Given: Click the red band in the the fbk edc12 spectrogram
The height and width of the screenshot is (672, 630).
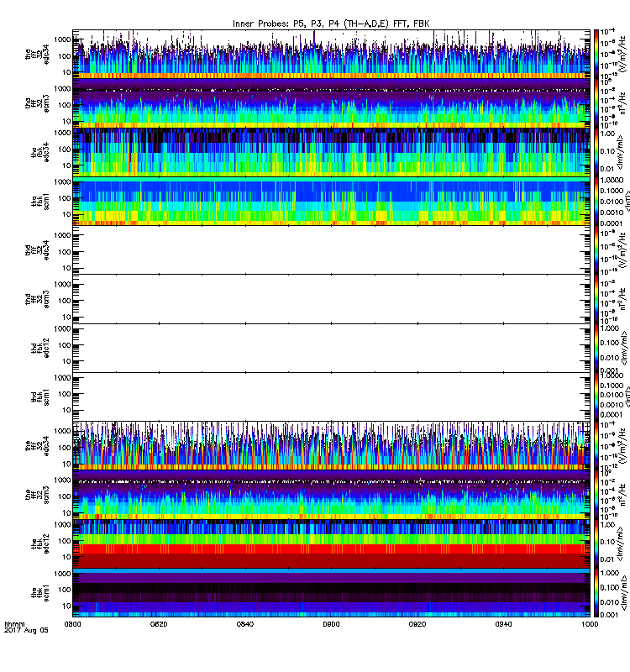Looking at the screenshot, I should pyautogui.click(x=331, y=549).
